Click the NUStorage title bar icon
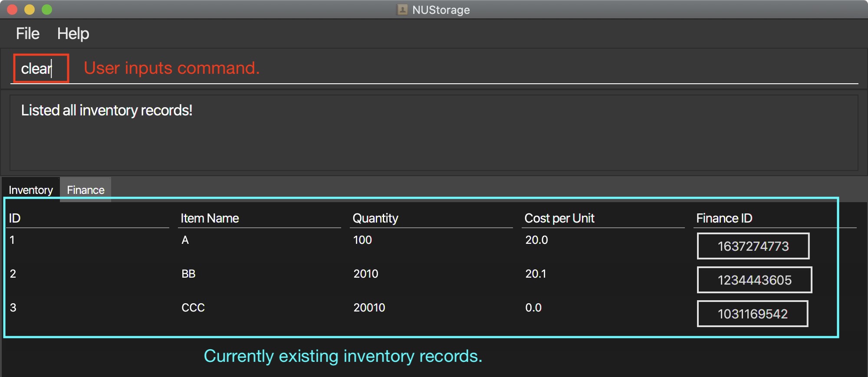The height and width of the screenshot is (377, 868). point(402,10)
